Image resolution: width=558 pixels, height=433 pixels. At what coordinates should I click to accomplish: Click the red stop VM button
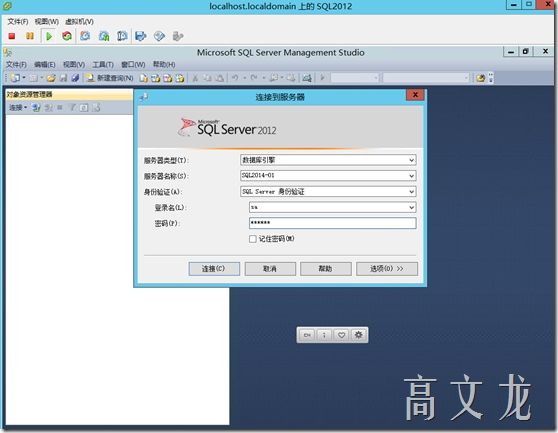point(12,36)
